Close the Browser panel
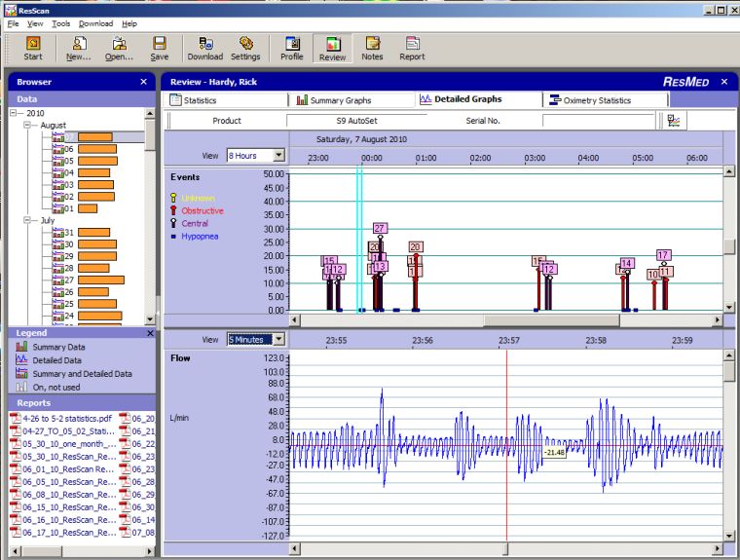This screenshot has height=560, width=740. 144,82
